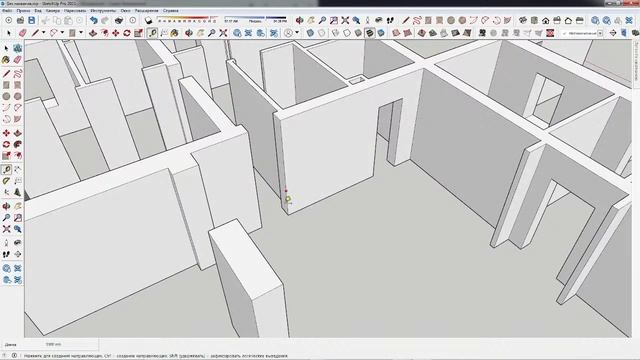
Task: Select Polygon tool in the left tool palette
Action: pos(17,97)
